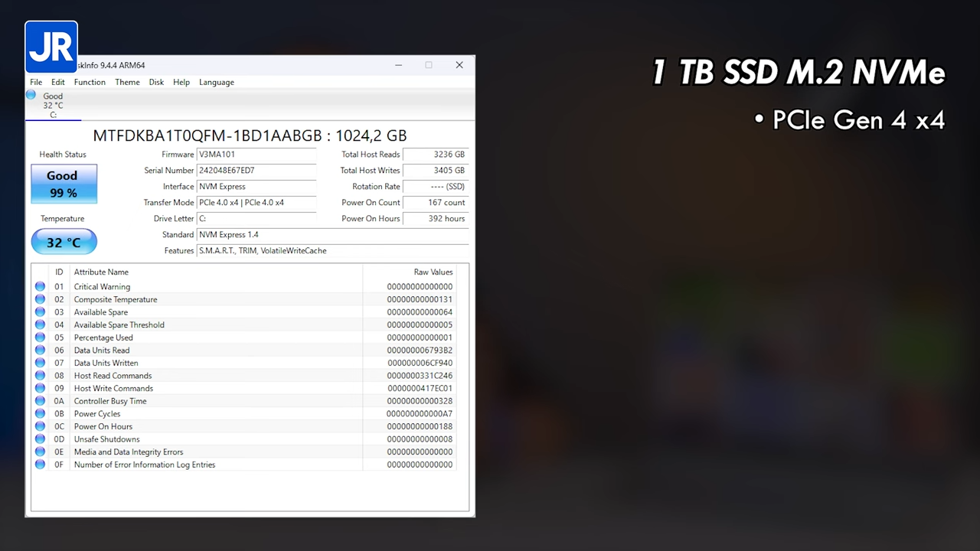Click the status orb for Percentage Used
The image size is (980, 551).
coord(40,337)
